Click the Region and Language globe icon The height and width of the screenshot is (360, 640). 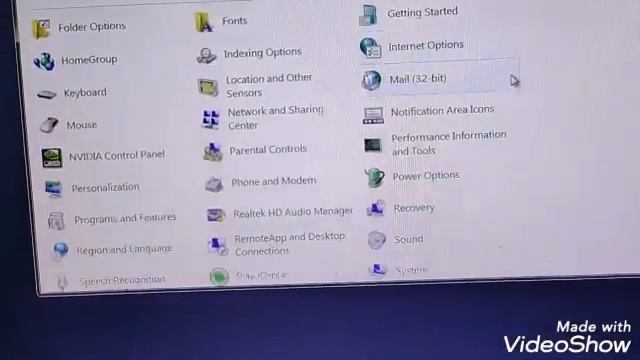coord(61,250)
